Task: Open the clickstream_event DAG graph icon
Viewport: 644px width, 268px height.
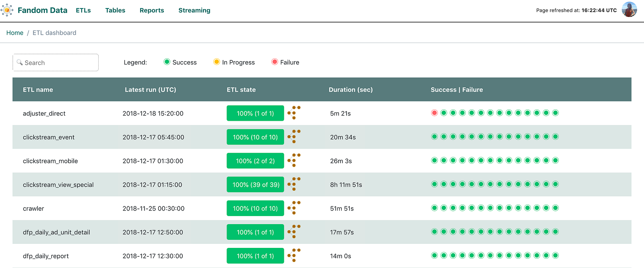Action: (294, 136)
